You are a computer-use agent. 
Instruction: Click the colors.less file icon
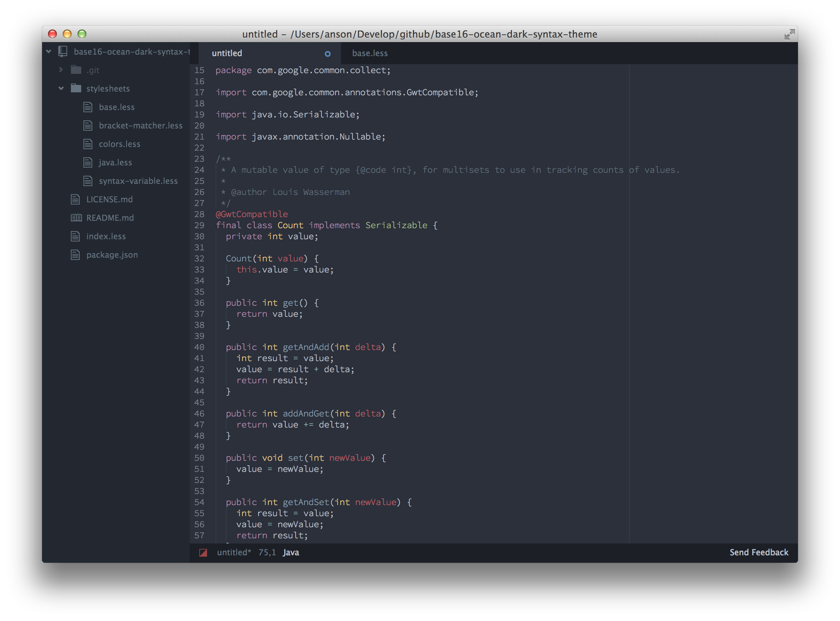pos(88,144)
